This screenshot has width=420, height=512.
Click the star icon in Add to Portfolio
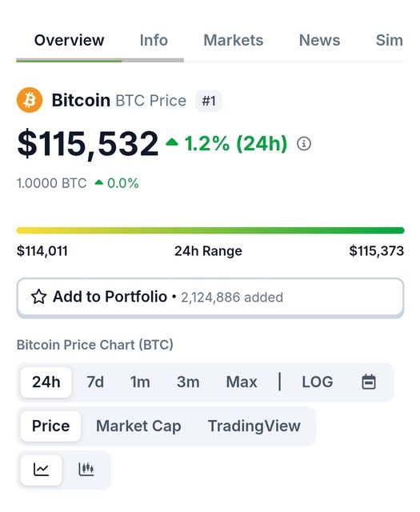pos(38,297)
